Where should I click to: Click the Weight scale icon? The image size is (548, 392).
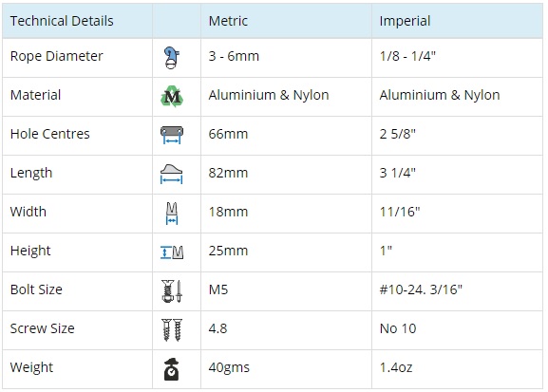[x=172, y=369]
